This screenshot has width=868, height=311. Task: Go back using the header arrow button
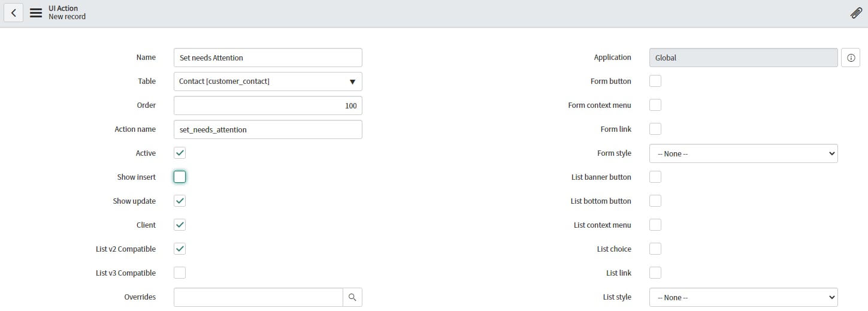coord(13,13)
